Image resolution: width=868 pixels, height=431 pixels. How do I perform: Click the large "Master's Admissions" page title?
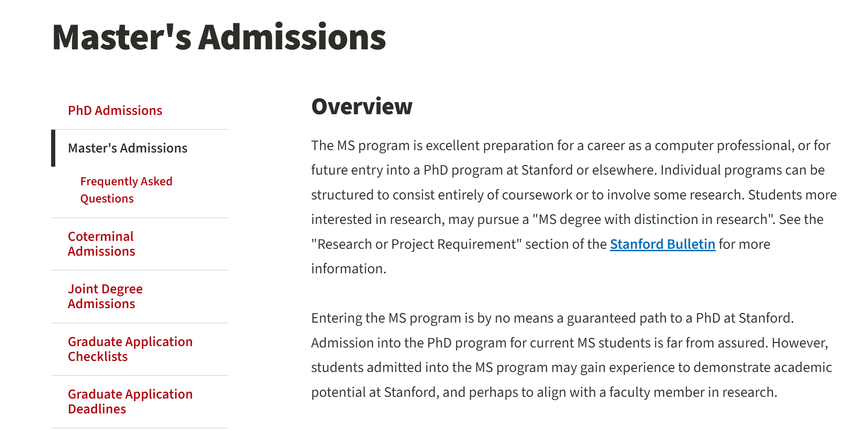click(x=219, y=37)
